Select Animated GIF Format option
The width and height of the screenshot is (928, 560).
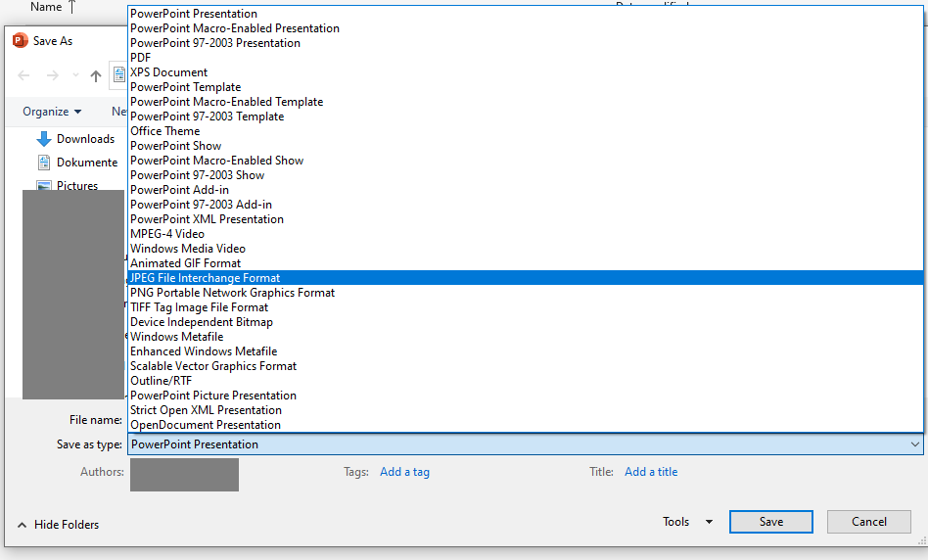[x=185, y=263]
